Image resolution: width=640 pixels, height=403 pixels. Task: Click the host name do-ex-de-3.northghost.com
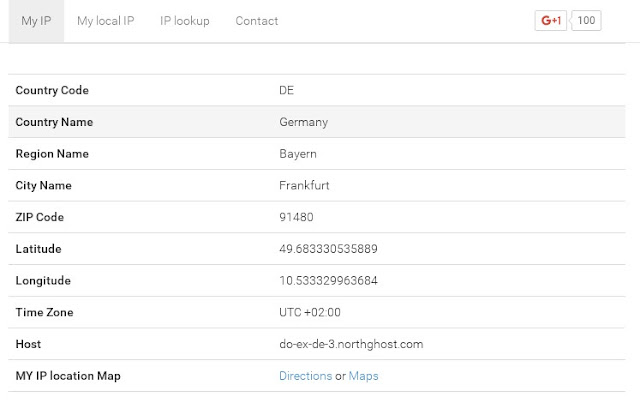click(x=351, y=344)
